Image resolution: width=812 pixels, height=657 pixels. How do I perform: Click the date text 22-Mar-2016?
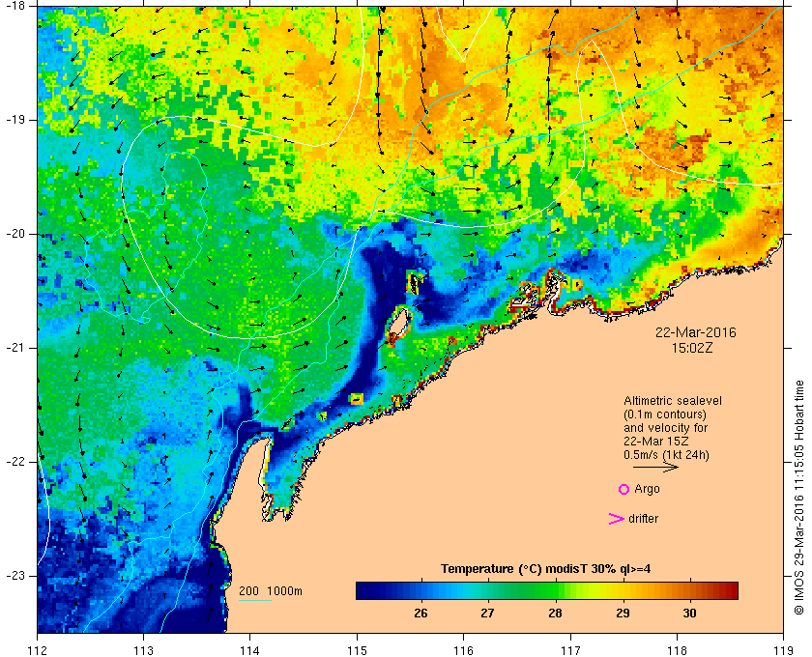click(695, 332)
